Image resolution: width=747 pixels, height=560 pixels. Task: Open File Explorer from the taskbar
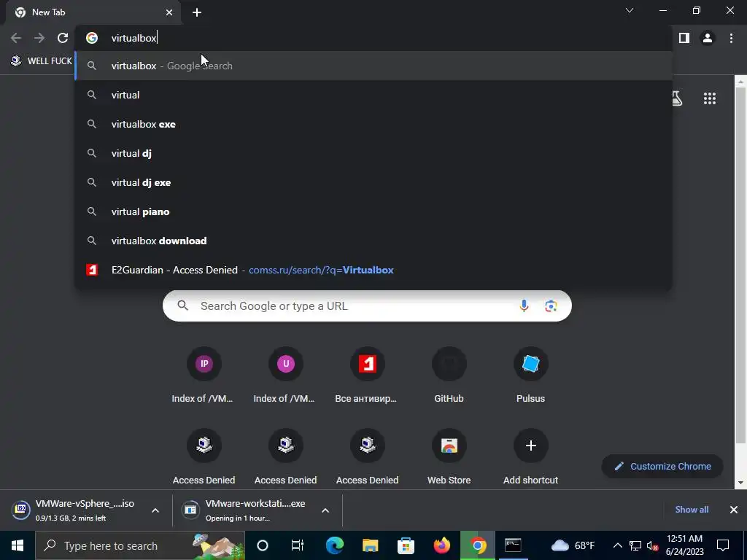tap(370, 545)
